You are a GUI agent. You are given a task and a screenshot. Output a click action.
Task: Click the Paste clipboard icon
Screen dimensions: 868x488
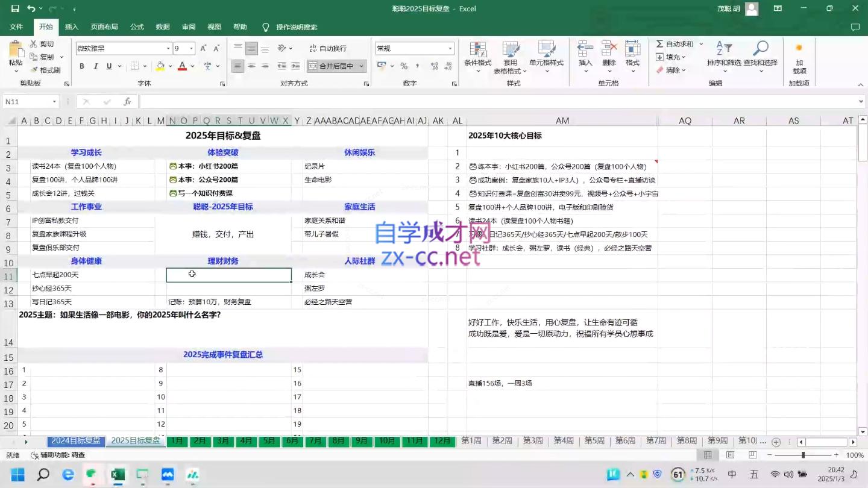click(16, 49)
